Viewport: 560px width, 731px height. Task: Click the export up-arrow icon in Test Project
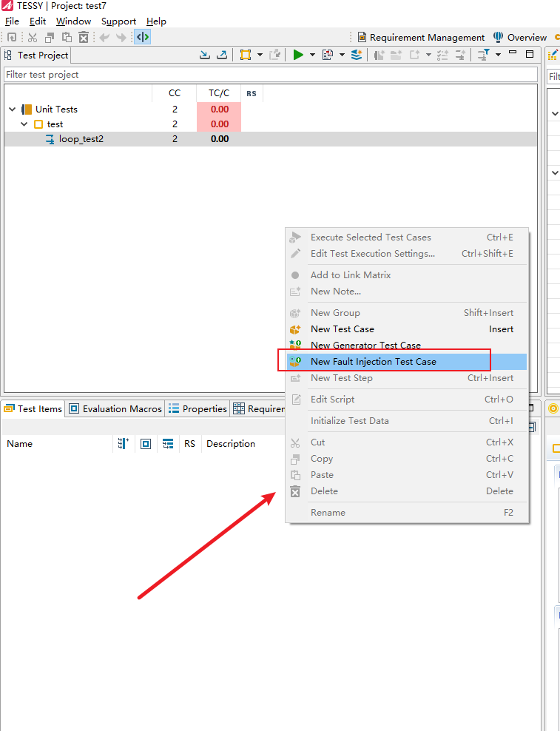tap(222, 55)
